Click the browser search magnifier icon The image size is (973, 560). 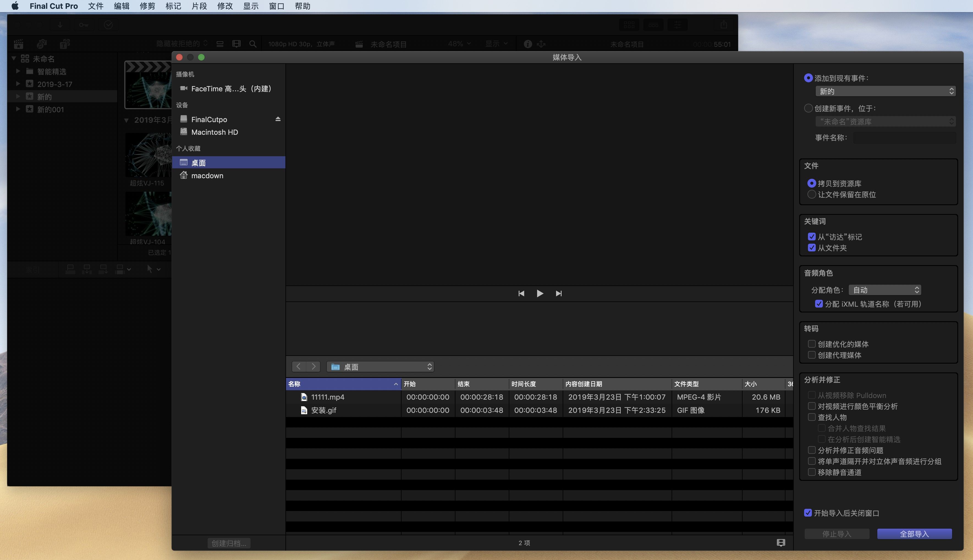[x=253, y=44]
